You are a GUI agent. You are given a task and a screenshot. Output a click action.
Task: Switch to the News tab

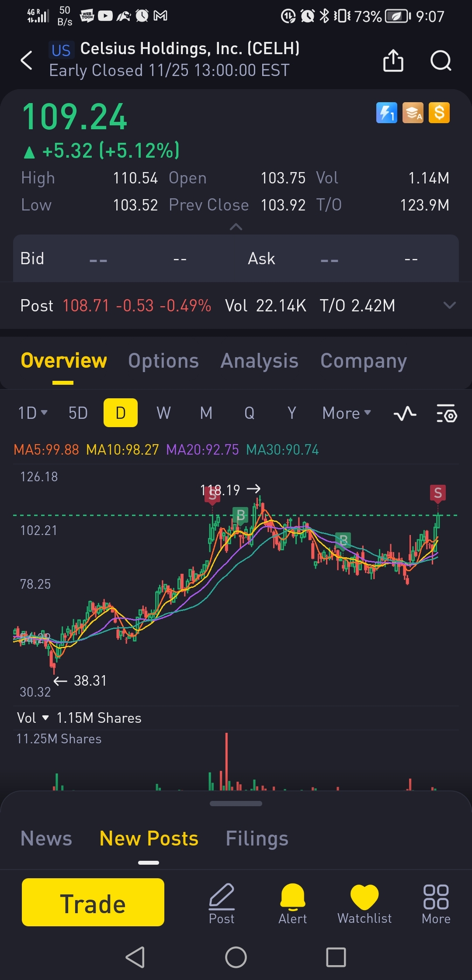46,839
